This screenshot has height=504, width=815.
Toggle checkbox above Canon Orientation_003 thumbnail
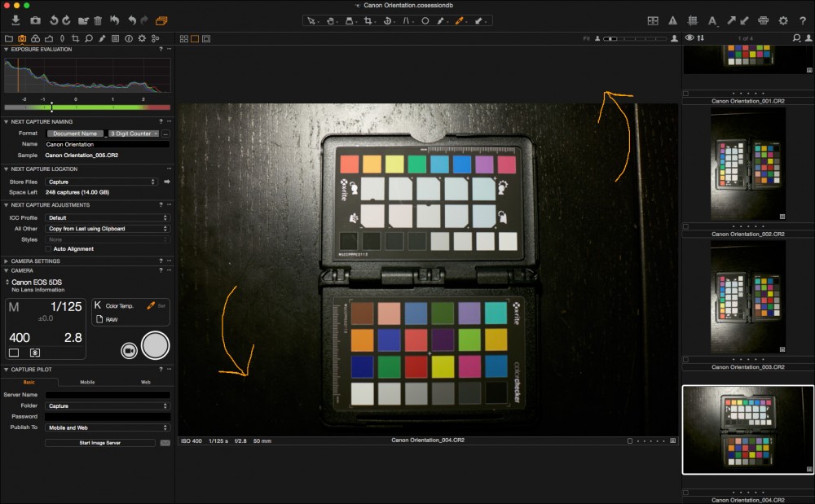686,359
